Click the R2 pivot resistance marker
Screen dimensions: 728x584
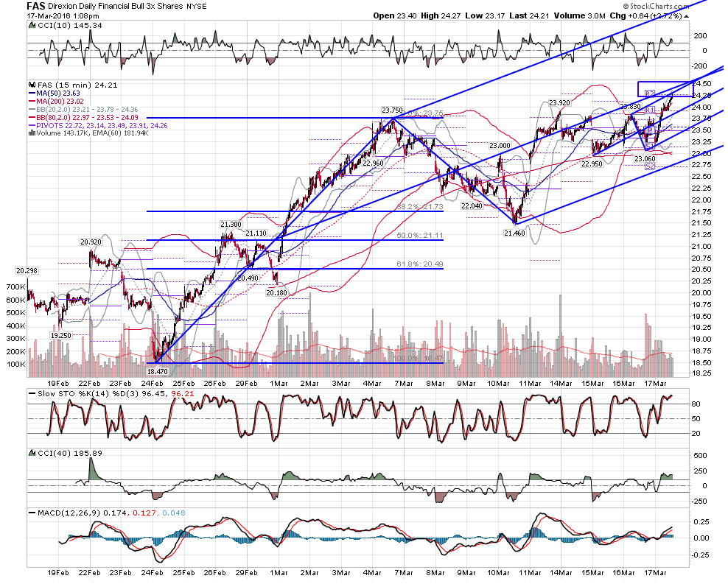point(650,94)
